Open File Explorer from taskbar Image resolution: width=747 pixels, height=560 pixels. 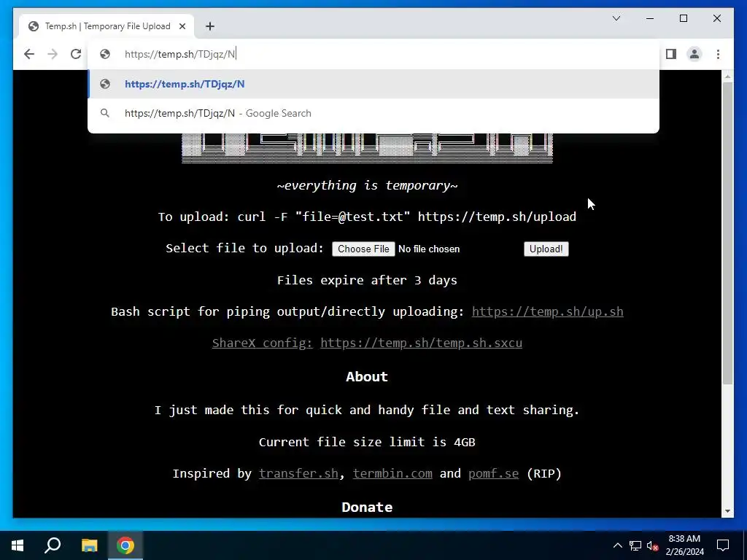click(89, 545)
